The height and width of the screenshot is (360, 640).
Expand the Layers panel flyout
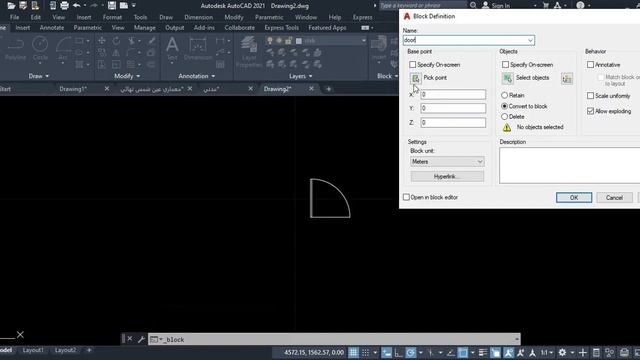[x=300, y=76]
